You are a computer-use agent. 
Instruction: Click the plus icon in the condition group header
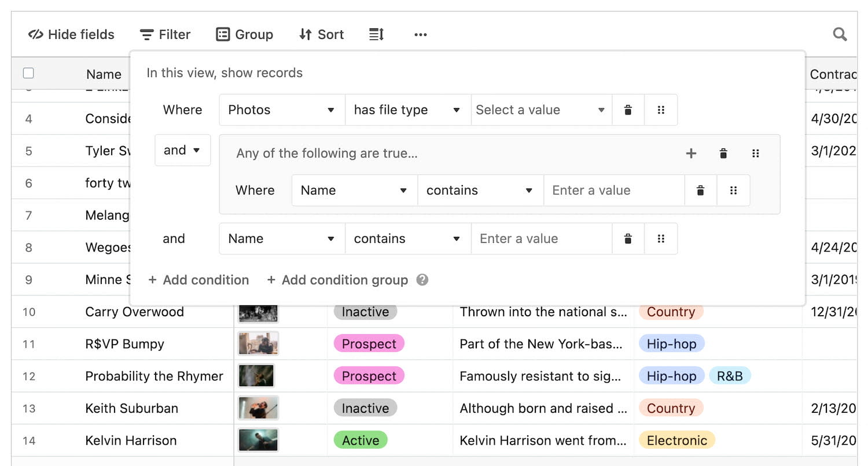click(691, 153)
